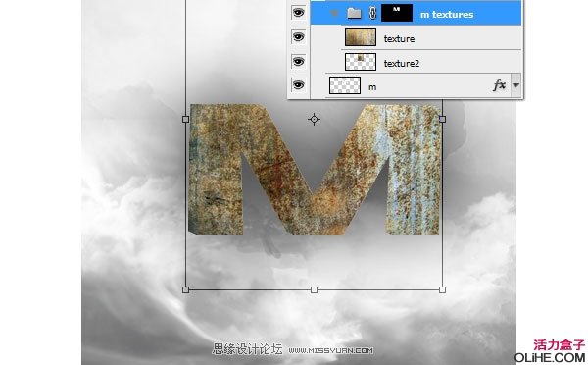Hide the texture2 layer

[299, 61]
